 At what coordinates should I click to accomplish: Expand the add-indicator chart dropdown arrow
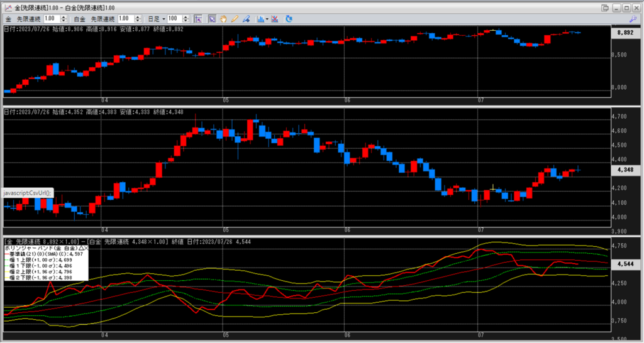(267, 19)
